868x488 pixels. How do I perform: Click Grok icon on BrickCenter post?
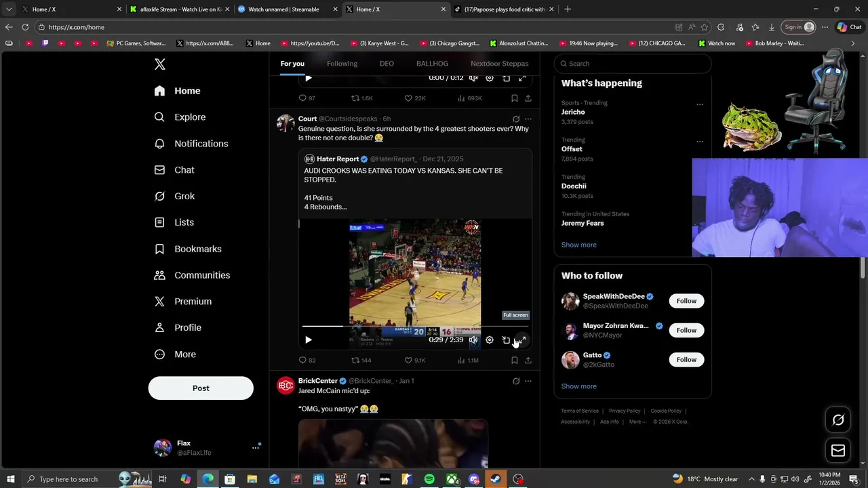click(x=516, y=381)
